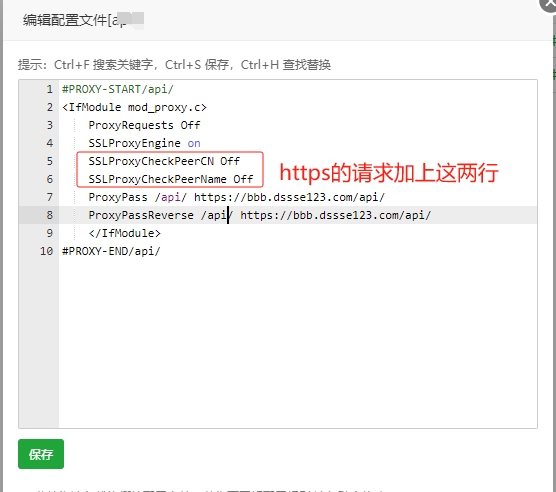The image size is (556, 492).
Task: Click the SSLProxyEngine on line
Action: 144,143
